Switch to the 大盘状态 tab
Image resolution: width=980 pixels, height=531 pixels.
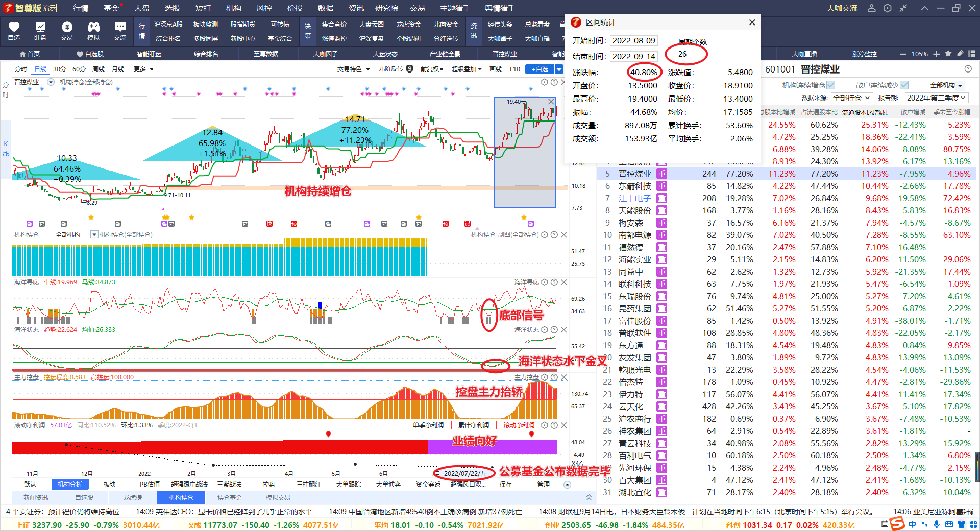pos(385,54)
